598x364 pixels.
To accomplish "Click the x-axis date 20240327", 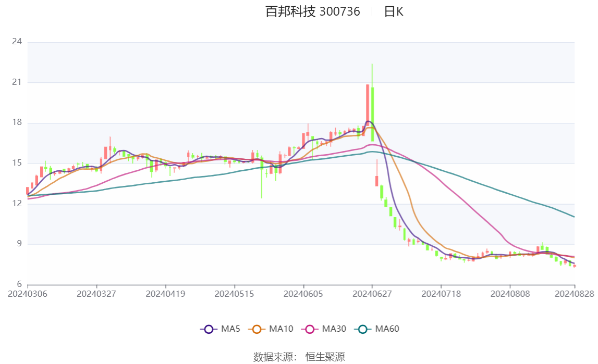I will tap(96, 294).
